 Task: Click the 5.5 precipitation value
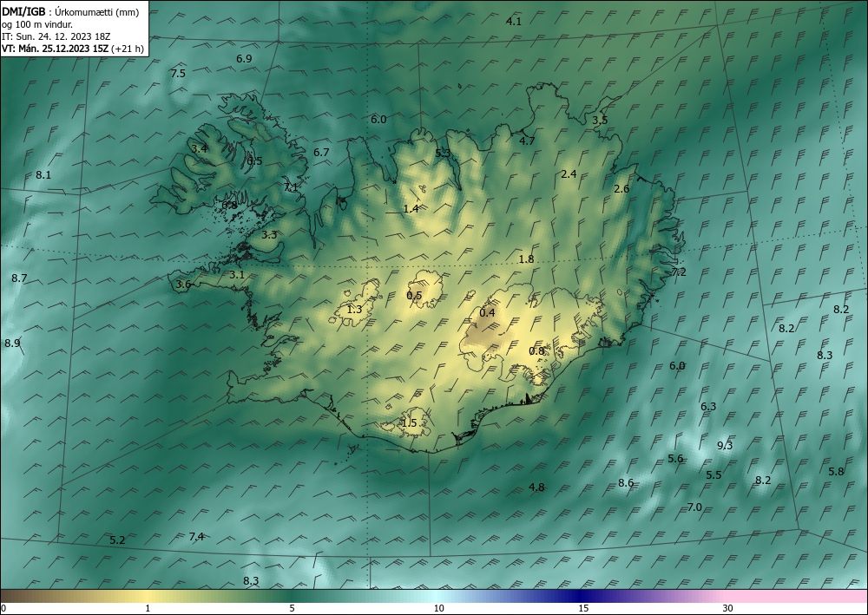tap(713, 475)
